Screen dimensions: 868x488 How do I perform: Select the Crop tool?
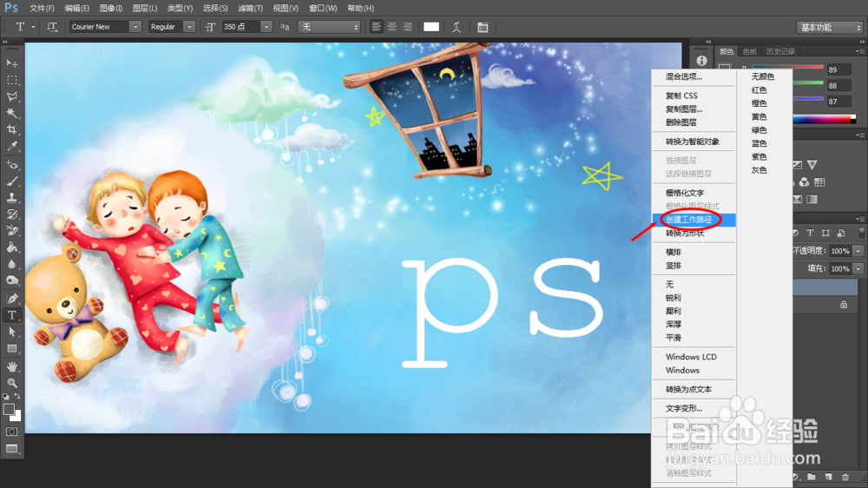pyautogui.click(x=11, y=129)
